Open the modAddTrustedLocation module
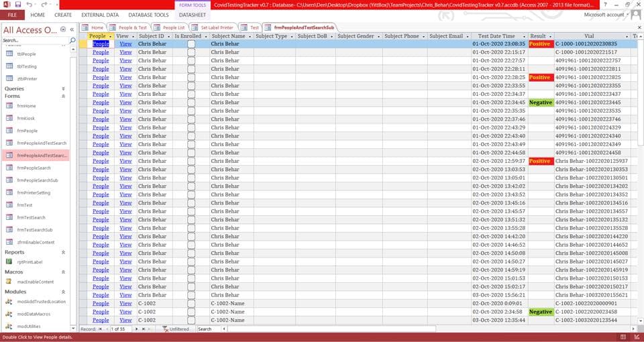The image size is (644, 342). [41, 301]
